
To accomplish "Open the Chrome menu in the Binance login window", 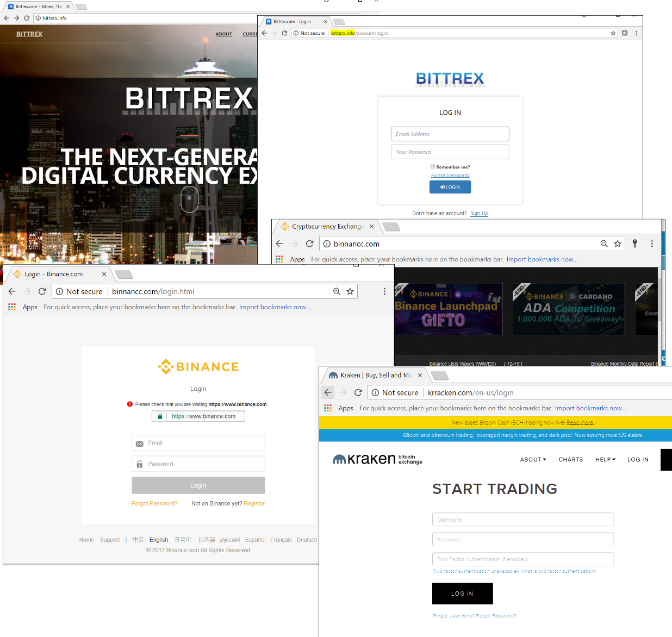I will [x=384, y=291].
